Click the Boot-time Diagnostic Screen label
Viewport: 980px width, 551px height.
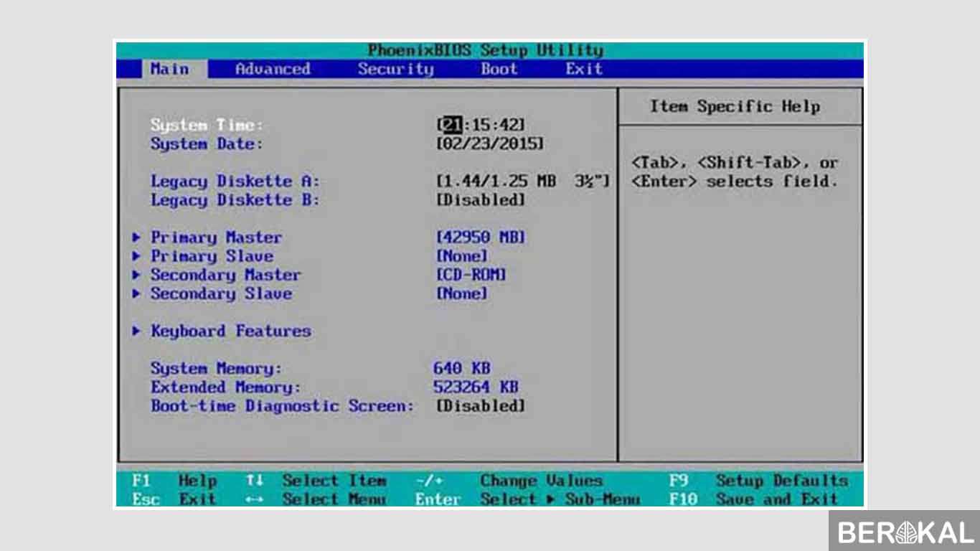(x=282, y=406)
